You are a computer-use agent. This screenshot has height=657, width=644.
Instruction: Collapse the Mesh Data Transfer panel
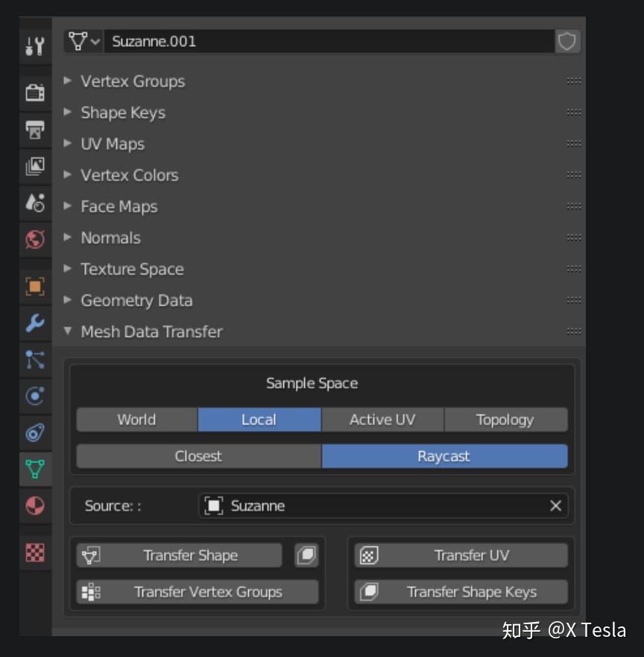[x=151, y=331]
